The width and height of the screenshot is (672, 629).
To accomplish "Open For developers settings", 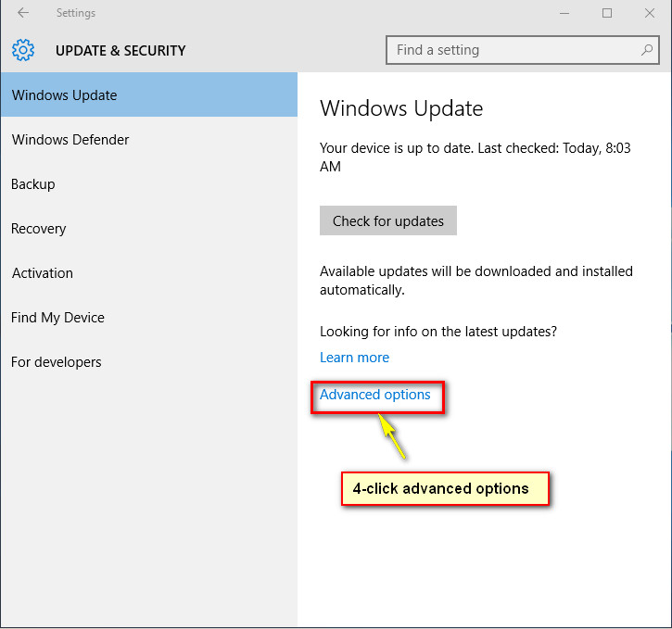I will pyautogui.click(x=148, y=362).
